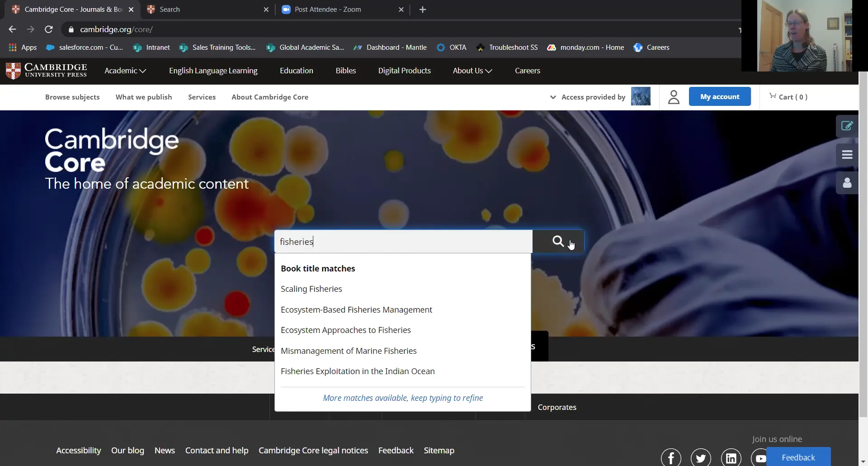This screenshot has height=466, width=868.
Task: Select Fisheries Exploitation in the Indian Ocean
Action: tap(358, 371)
